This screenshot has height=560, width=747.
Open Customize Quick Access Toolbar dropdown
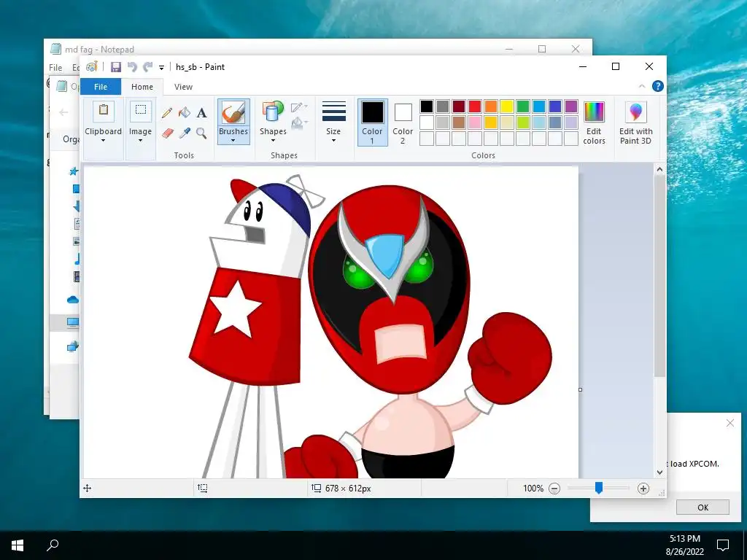coord(161,68)
